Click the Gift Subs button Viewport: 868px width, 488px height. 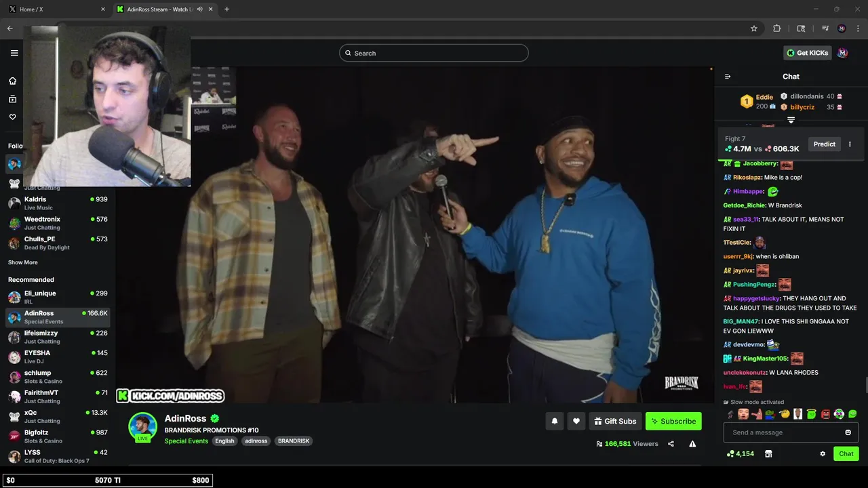(x=615, y=421)
